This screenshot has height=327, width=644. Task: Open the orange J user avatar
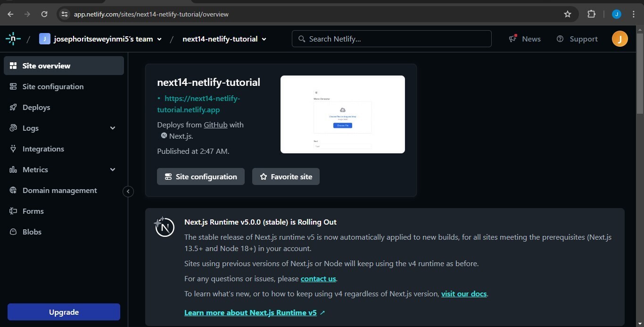pyautogui.click(x=620, y=39)
